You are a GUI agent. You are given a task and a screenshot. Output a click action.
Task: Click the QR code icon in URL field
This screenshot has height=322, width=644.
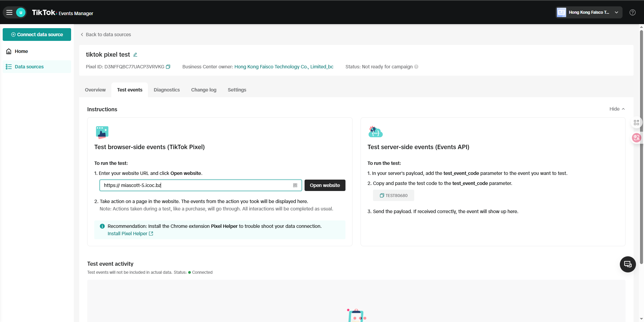tap(295, 185)
